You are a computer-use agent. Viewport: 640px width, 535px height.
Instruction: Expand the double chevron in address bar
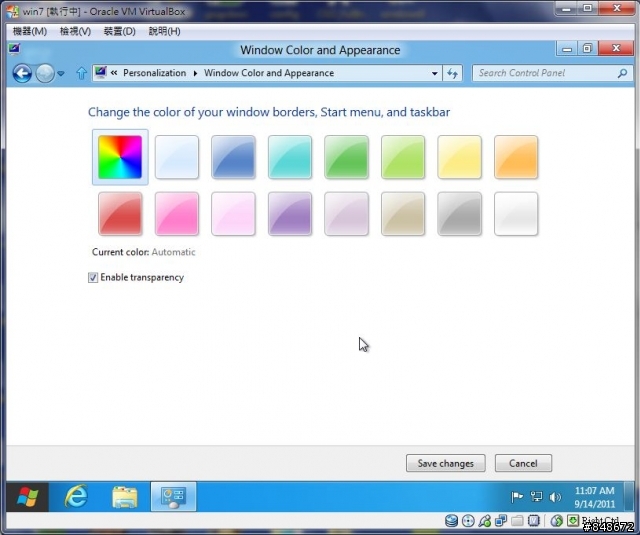[x=114, y=73]
